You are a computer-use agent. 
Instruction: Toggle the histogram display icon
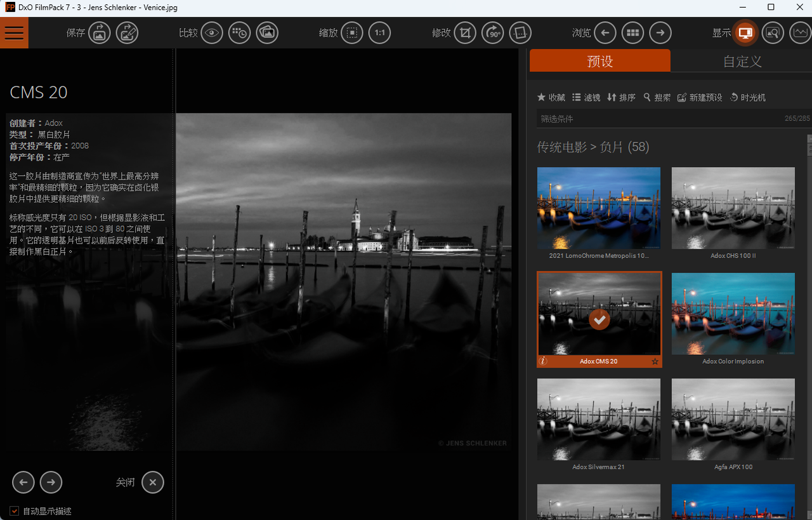(x=800, y=33)
